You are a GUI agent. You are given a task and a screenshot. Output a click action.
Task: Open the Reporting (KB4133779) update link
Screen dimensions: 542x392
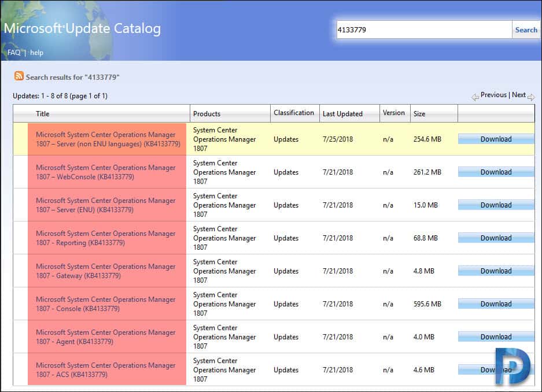coord(105,238)
